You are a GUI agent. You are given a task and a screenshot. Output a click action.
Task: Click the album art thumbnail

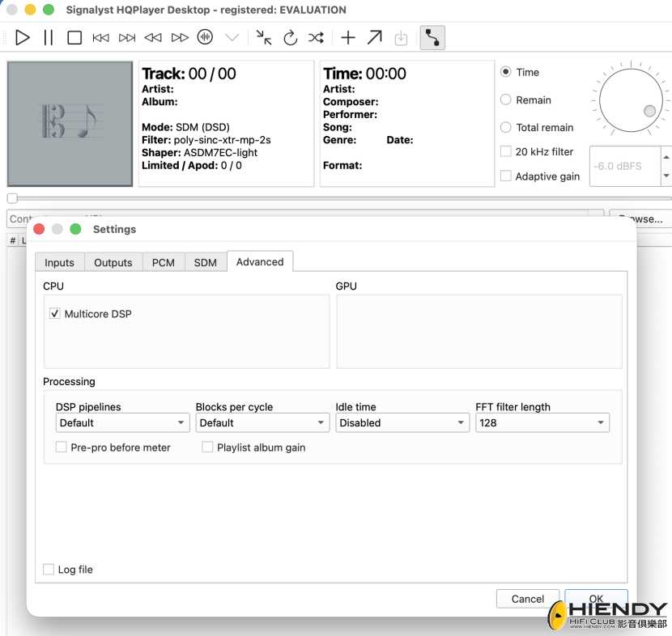pos(70,124)
